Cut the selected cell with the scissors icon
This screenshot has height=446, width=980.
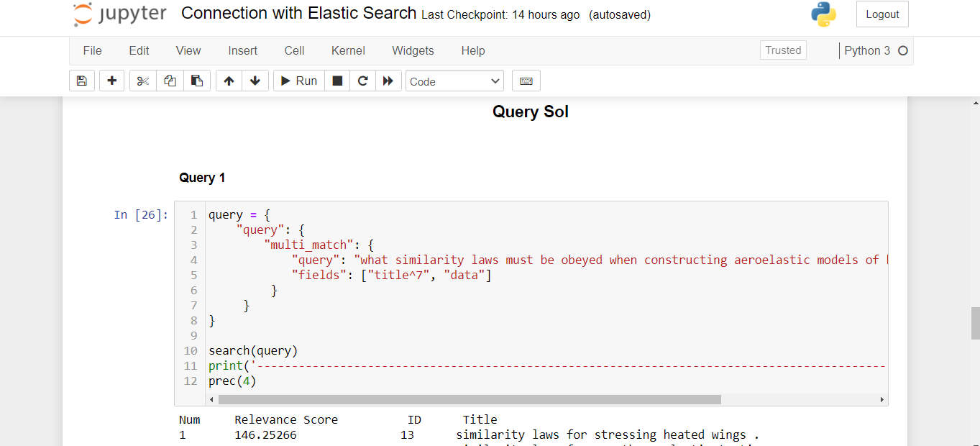point(142,81)
